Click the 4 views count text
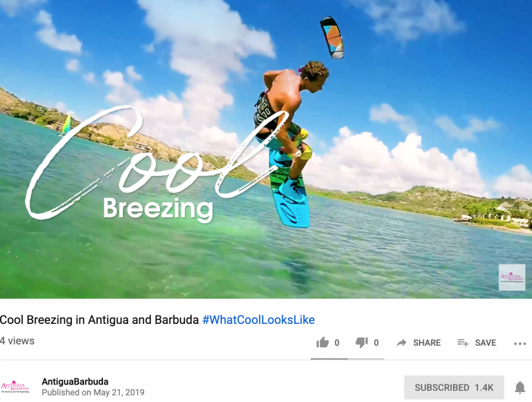Image resolution: width=532 pixels, height=402 pixels. coord(17,341)
